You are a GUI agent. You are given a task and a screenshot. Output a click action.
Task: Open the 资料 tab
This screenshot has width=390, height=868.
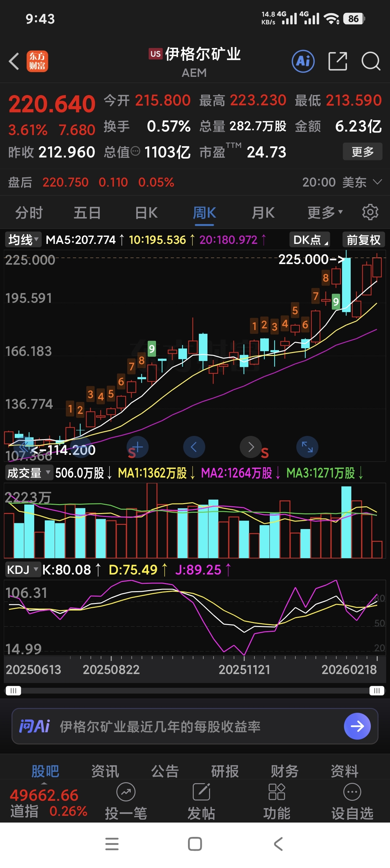click(x=344, y=771)
